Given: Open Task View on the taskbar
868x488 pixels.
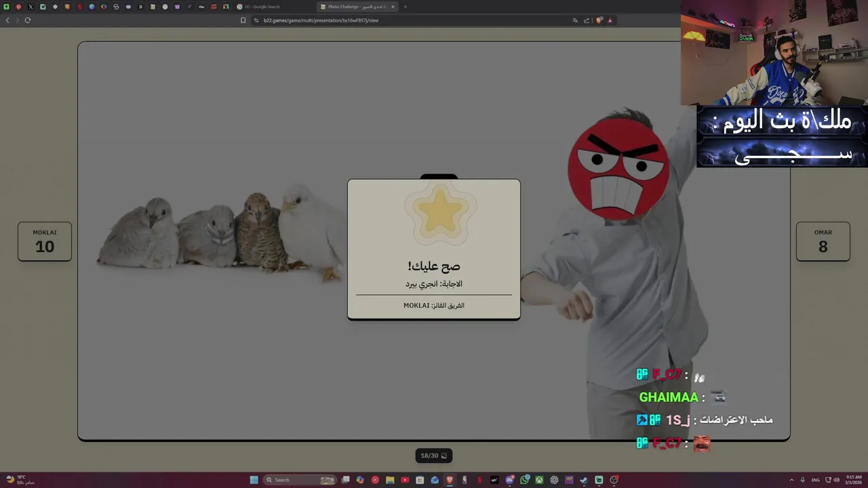Looking at the screenshot, I should click(346, 480).
